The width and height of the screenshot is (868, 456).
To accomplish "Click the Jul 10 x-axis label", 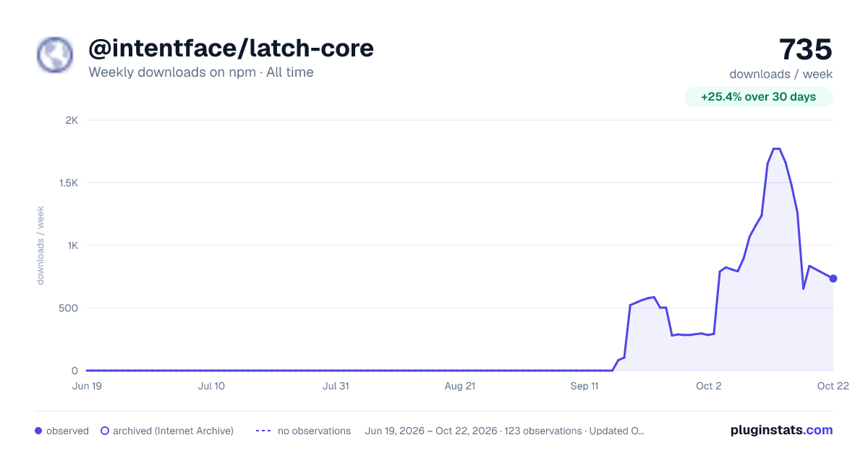I will click(211, 386).
